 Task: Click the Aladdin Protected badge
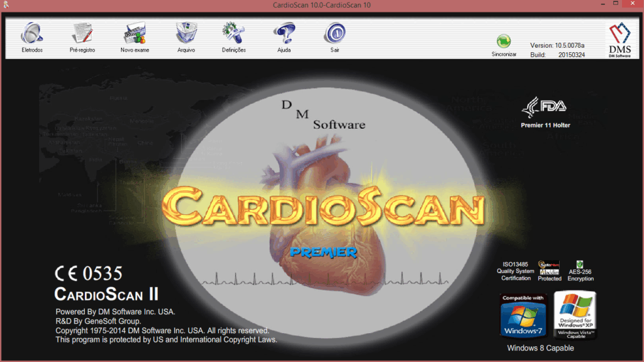click(x=550, y=271)
